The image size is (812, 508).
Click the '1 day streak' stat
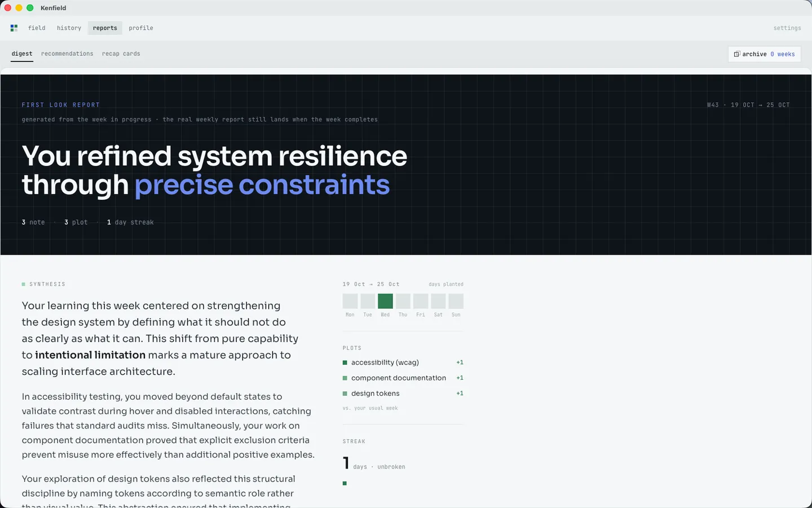point(130,222)
